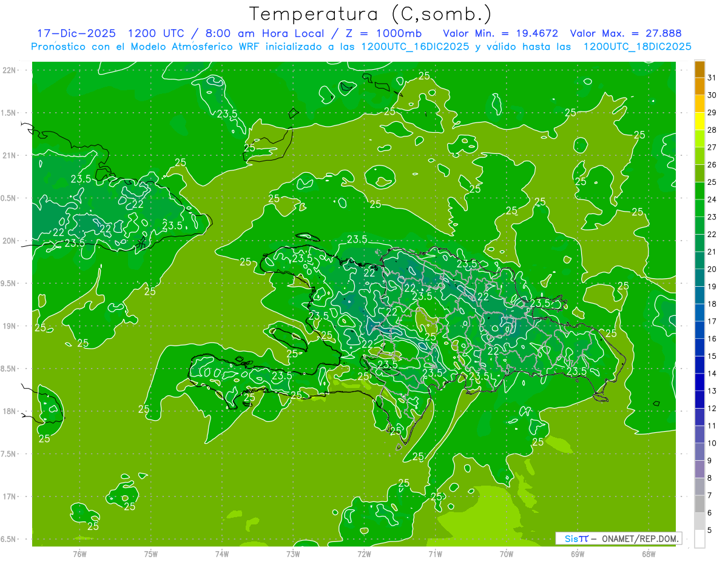Viewport: 728px width, 562px height.
Task: Click the legend value "31"
Action: pyautogui.click(x=712, y=78)
